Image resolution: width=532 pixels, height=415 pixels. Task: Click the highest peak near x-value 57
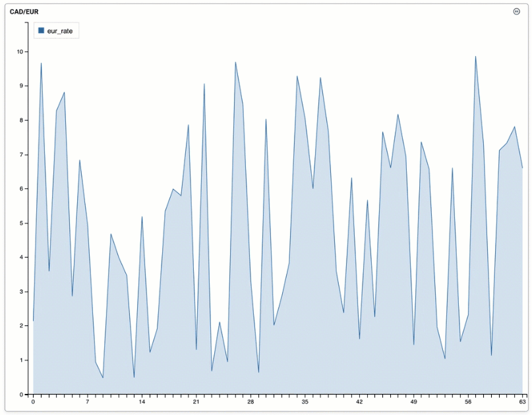[x=475, y=56]
